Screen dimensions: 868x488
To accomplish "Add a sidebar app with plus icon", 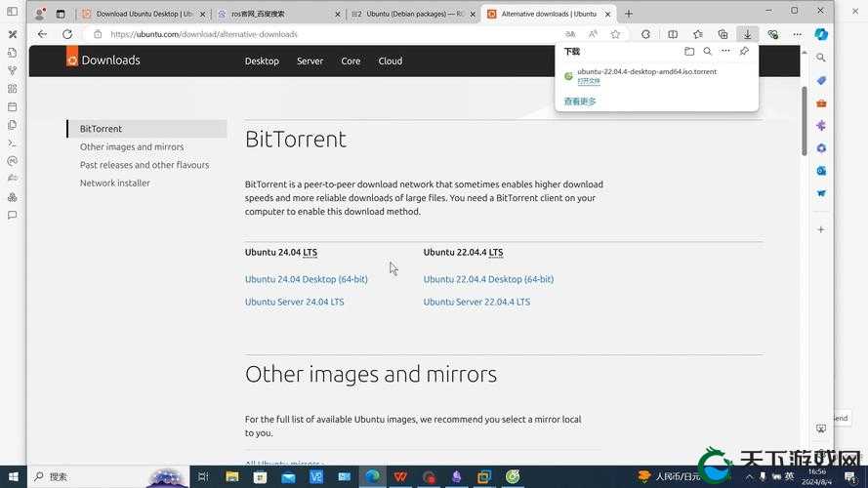I will click(x=821, y=229).
